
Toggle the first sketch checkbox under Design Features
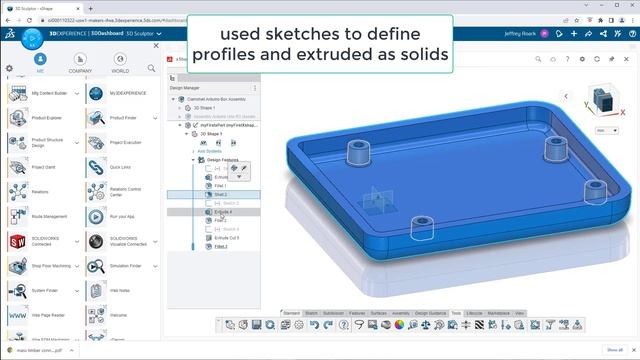(209, 169)
